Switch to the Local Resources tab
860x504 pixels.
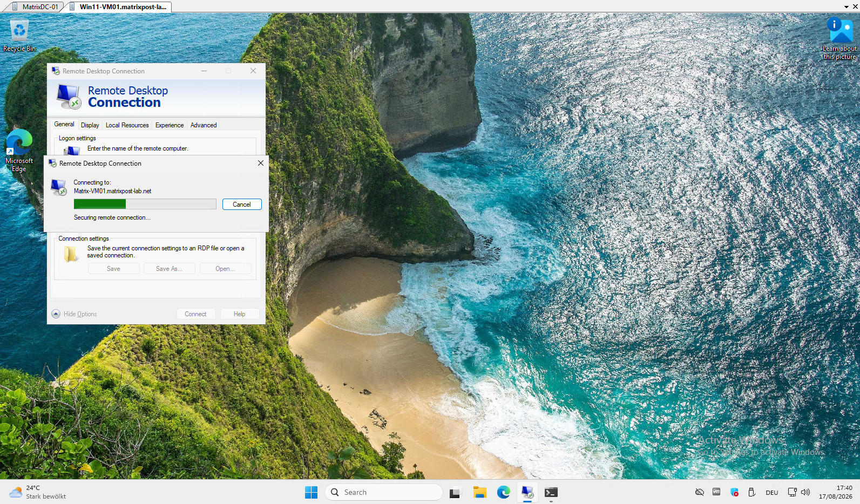[x=127, y=125]
